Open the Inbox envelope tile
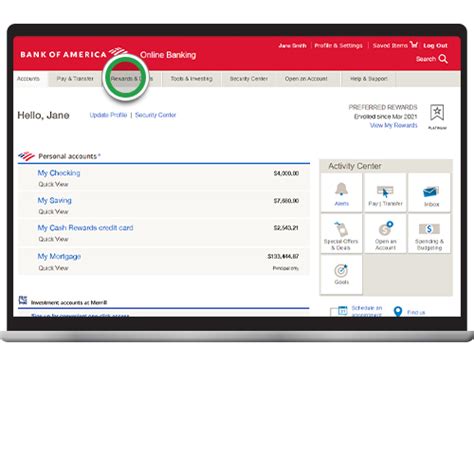This screenshot has width=474, height=474. coord(430,193)
